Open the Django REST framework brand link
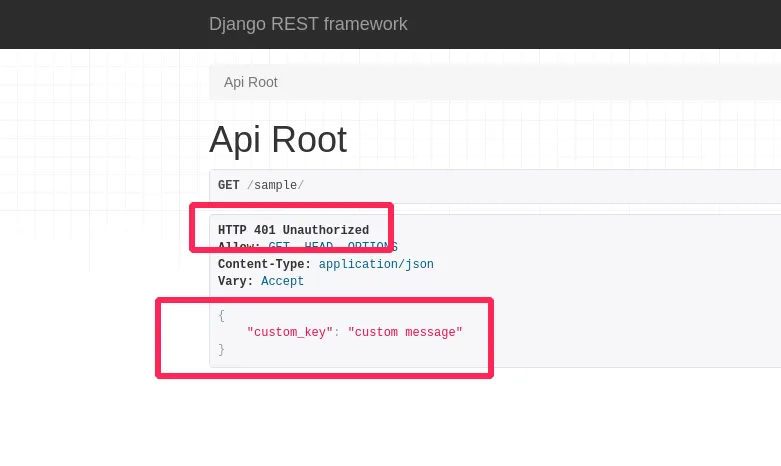This screenshot has width=781, height=466. coord(308,24)
